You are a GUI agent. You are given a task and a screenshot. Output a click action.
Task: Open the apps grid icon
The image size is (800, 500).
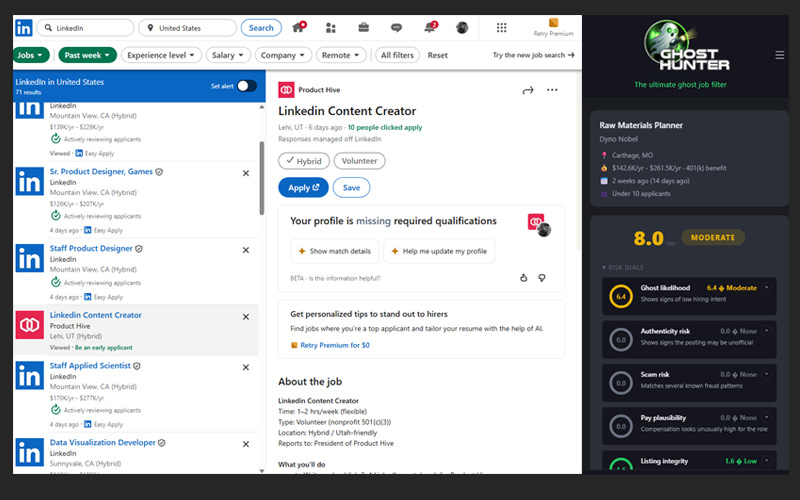pos(502,28)
